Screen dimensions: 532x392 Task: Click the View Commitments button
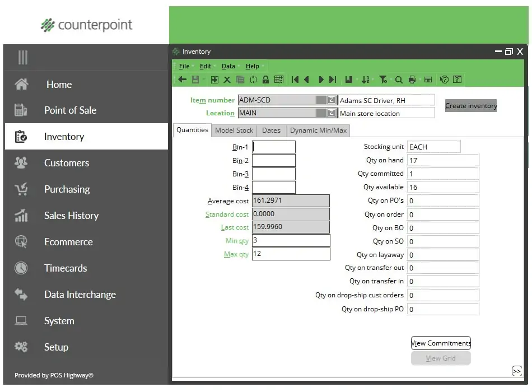[441, 343]
